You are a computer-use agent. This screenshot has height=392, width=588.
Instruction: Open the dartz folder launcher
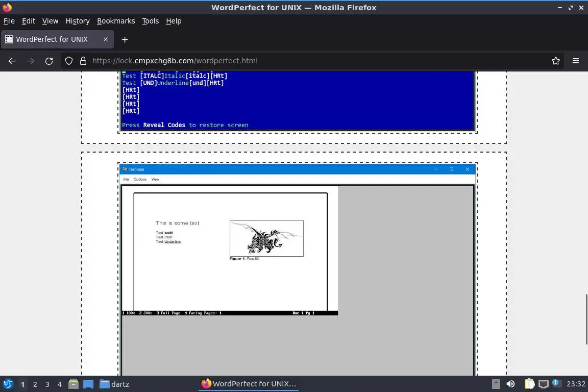[x=114, y=384]
